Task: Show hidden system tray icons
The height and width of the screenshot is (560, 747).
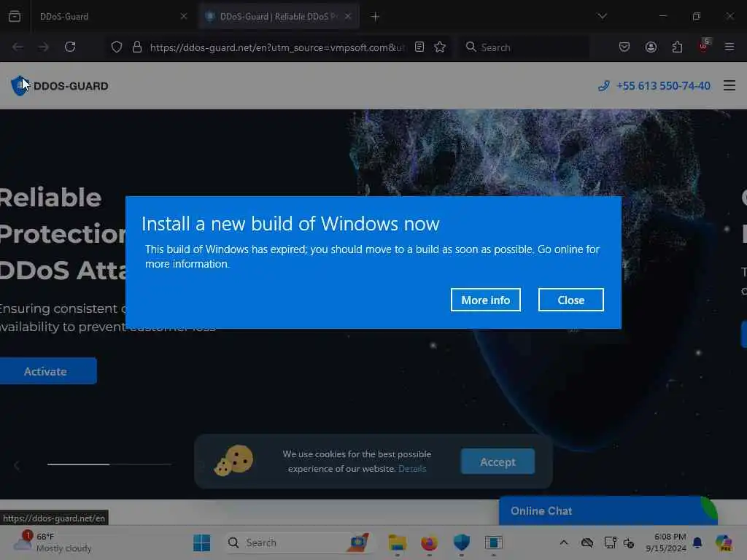Action: [x=564, y=542]
